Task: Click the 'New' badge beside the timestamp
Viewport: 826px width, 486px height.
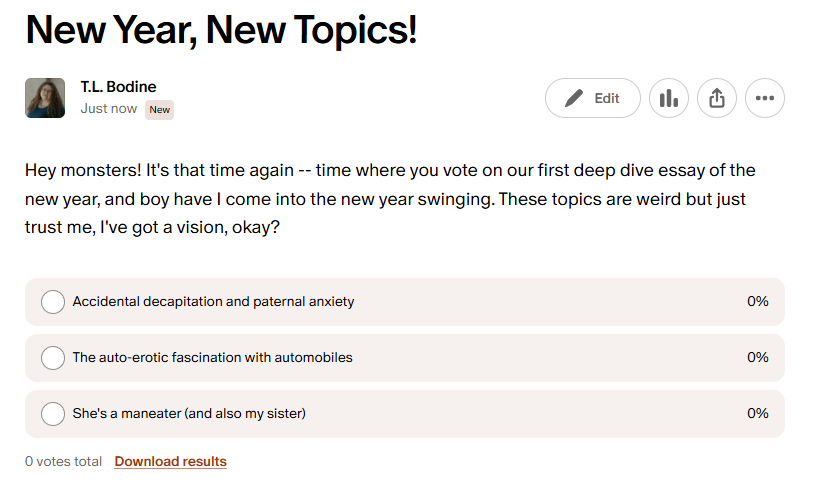Action: click(160, 109)
